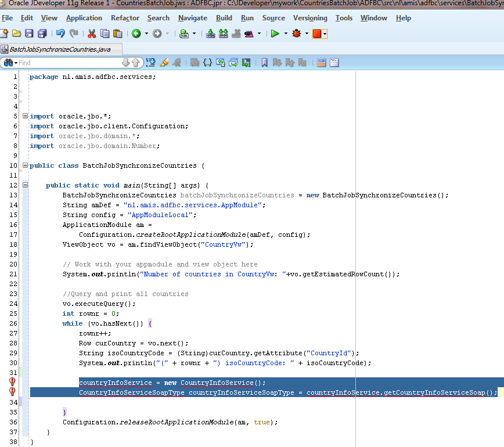Screen dimensions: 504x447
Task: Click the Undo arrow icon
Action: click(x=60, y=34)
